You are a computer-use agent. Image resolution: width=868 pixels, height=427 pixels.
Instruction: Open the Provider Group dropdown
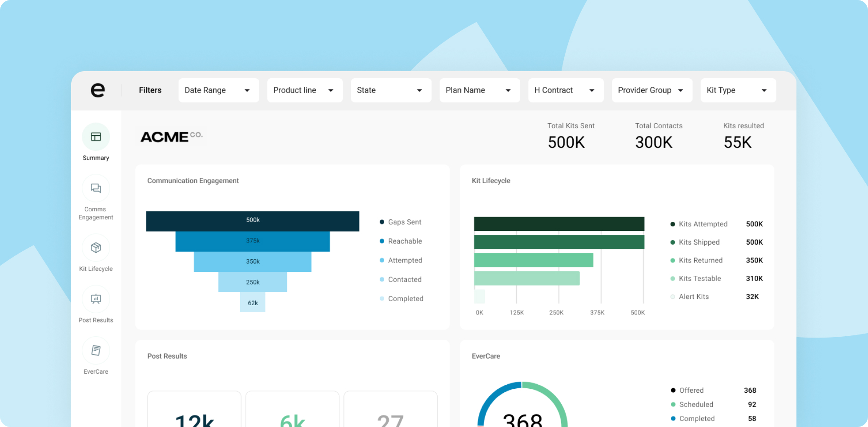[652, 90]
